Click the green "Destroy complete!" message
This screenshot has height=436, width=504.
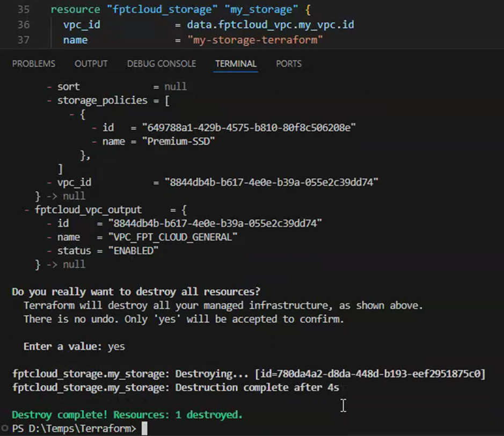click(127, 415)
